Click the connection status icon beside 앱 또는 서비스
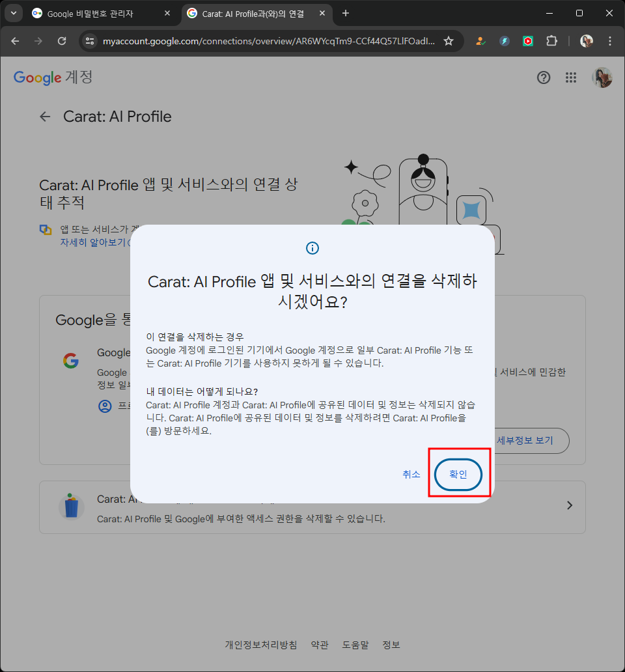625x672 pixels. pos(46,230)
